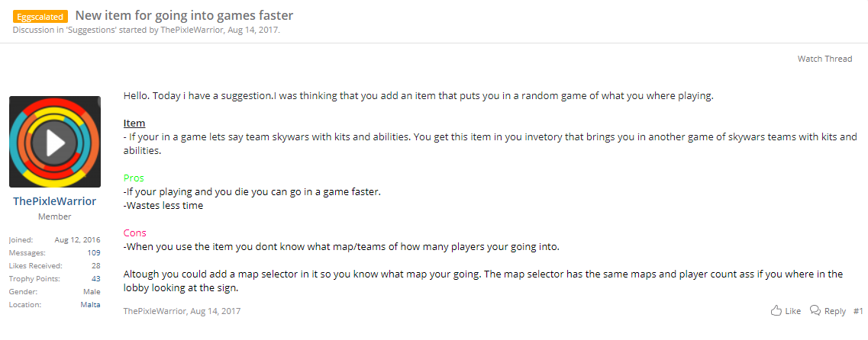
Task: Open ThePixleWarrior link in thread header
Action: point(192,30)
